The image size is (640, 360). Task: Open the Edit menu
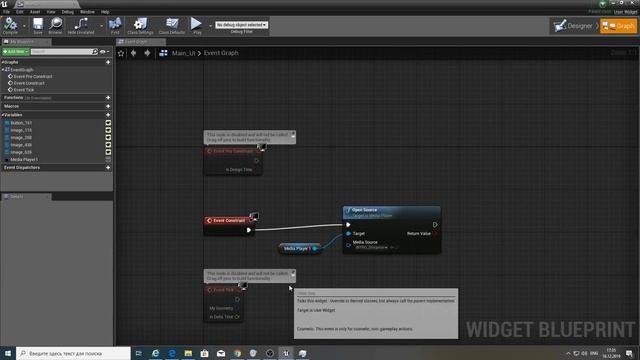tap(20, 12)
